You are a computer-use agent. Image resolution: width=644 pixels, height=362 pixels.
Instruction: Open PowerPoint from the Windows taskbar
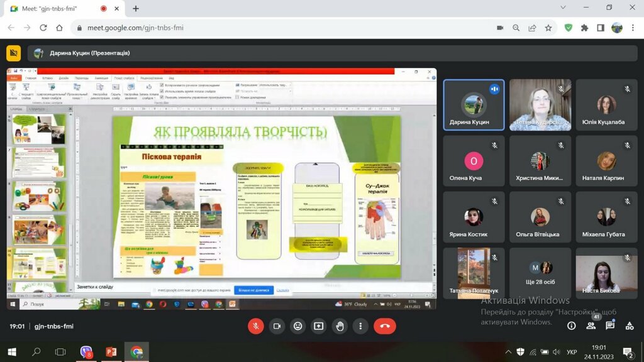coord(112,352)
